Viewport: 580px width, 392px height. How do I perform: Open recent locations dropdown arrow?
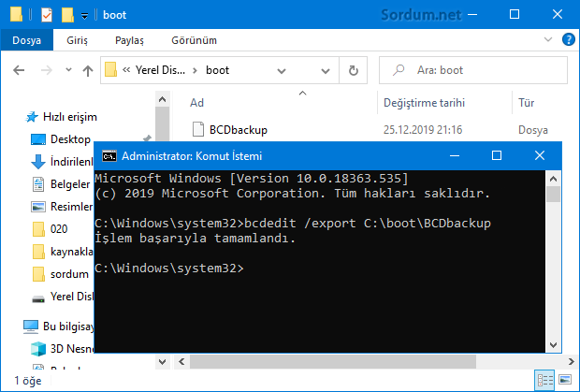click(x=68, y=69)
